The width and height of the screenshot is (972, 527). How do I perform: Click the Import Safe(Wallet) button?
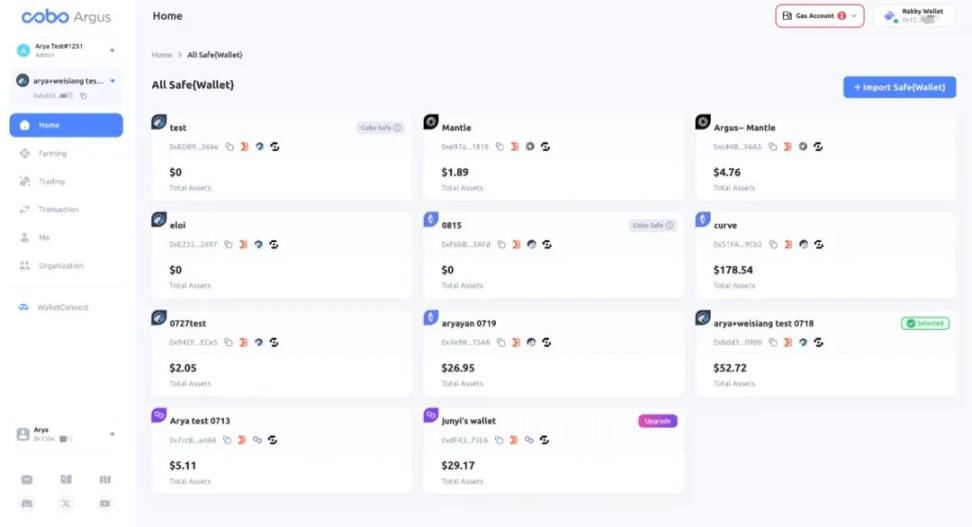(x=899, y=87)
